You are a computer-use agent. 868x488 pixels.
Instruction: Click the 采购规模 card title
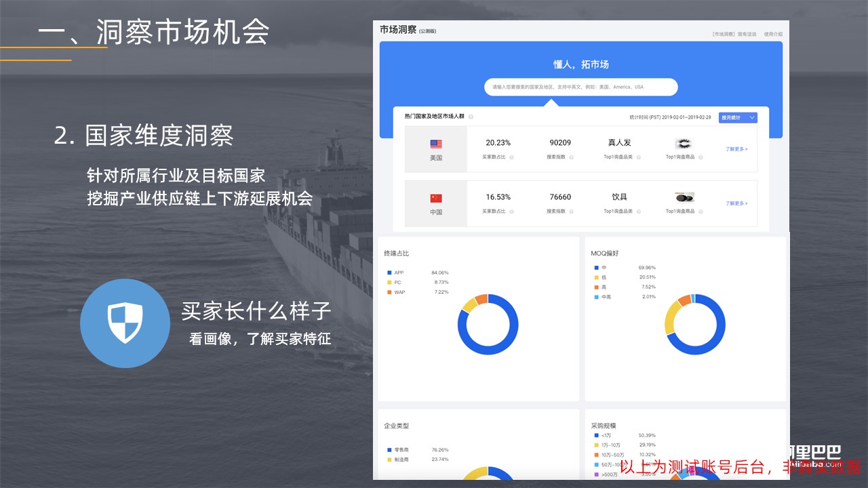[604, 426]
